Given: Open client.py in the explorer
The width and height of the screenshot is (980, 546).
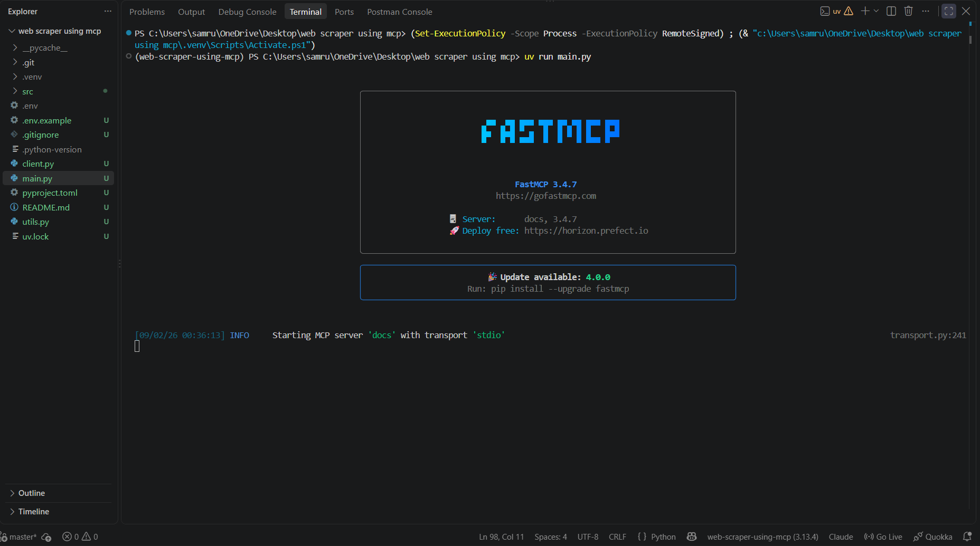Looking at the screenshot, I should [59, 164].
